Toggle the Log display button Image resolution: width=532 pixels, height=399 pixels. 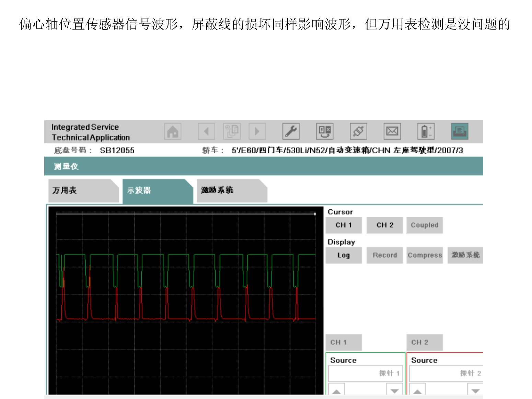pos(344,255)
